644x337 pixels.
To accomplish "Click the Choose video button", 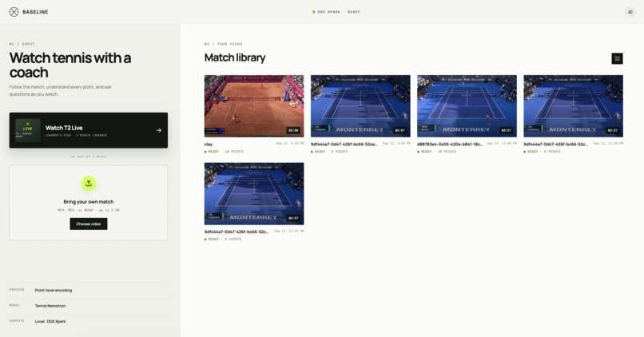I will (89, 224).
